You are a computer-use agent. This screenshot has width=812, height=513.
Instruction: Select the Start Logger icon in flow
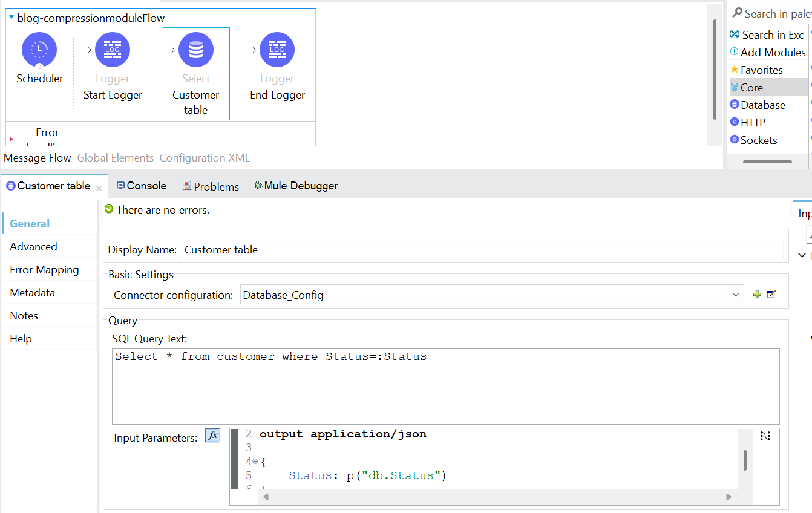pyautogui.click(x=113, y=50)
